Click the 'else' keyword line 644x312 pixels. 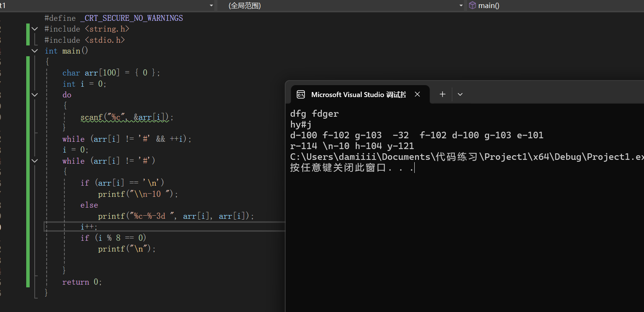89,205
